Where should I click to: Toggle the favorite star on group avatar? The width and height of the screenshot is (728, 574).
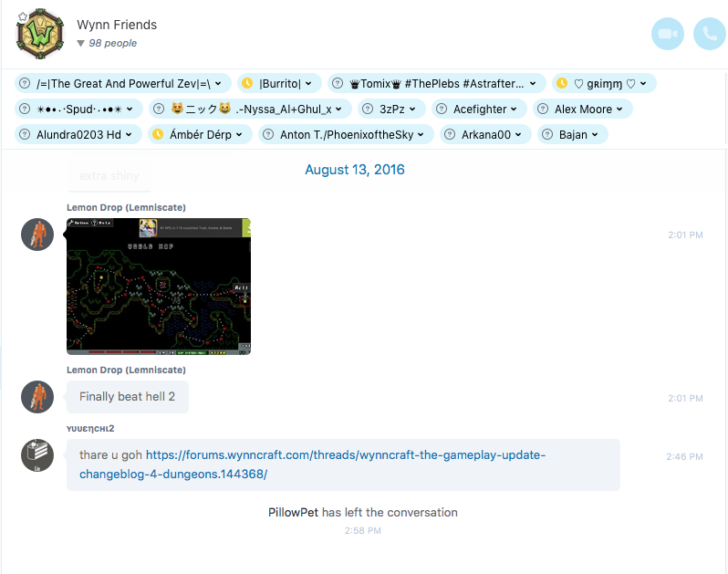[x=23, y=17]
